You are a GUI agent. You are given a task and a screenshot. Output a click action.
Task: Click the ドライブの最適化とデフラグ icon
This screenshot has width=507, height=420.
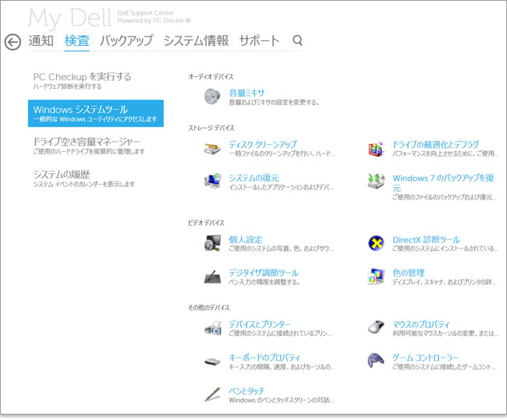(376, 149)
